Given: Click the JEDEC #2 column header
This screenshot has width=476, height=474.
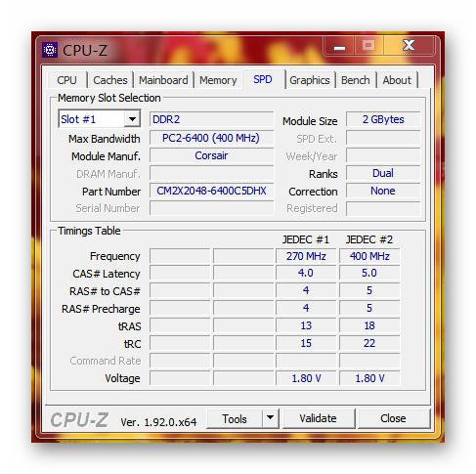Looking at the screenshot, I should [369, 239].
